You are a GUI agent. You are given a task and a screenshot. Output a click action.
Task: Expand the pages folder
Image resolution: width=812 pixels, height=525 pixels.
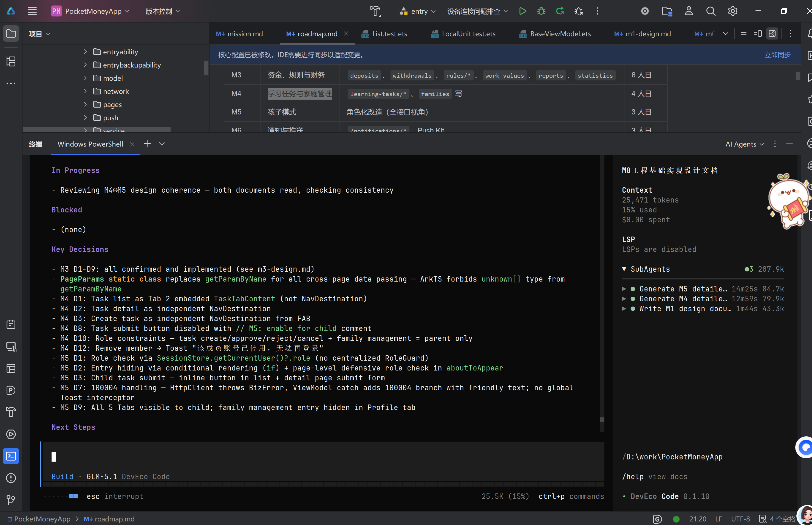(86, 104)
